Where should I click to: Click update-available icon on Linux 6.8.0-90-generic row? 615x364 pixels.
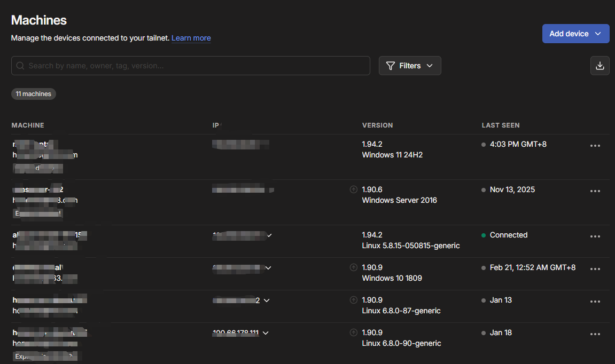pyautogui.click(x=353, y=333)
